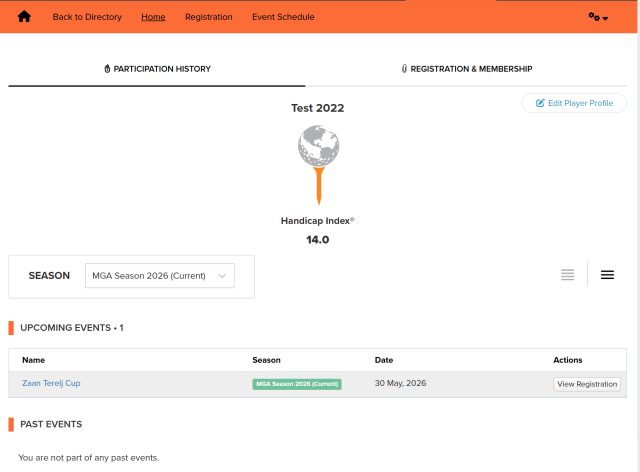Click Edit Player Profile button
Viewport: 640px width, 472px height.
574,103
